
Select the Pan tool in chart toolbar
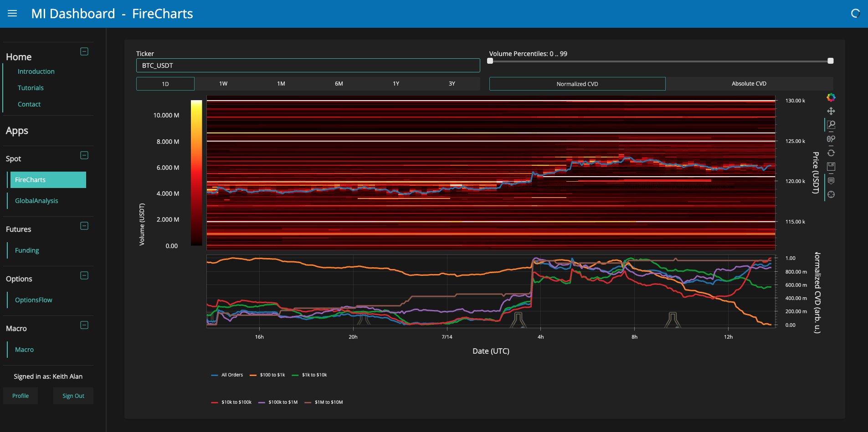click(831, 111)
